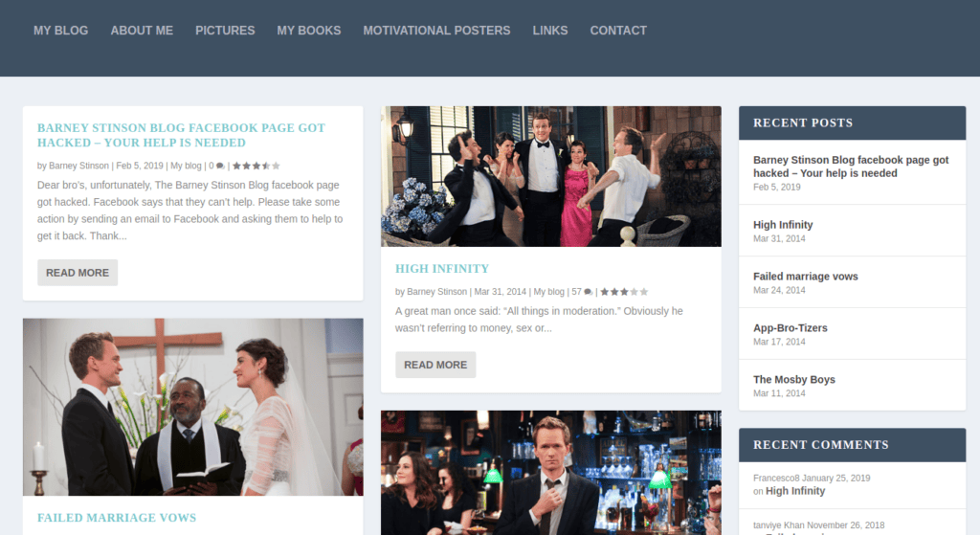Open the MOTIVATIONAL POSTERS page
980x535 pixels.
click(436, 31)
